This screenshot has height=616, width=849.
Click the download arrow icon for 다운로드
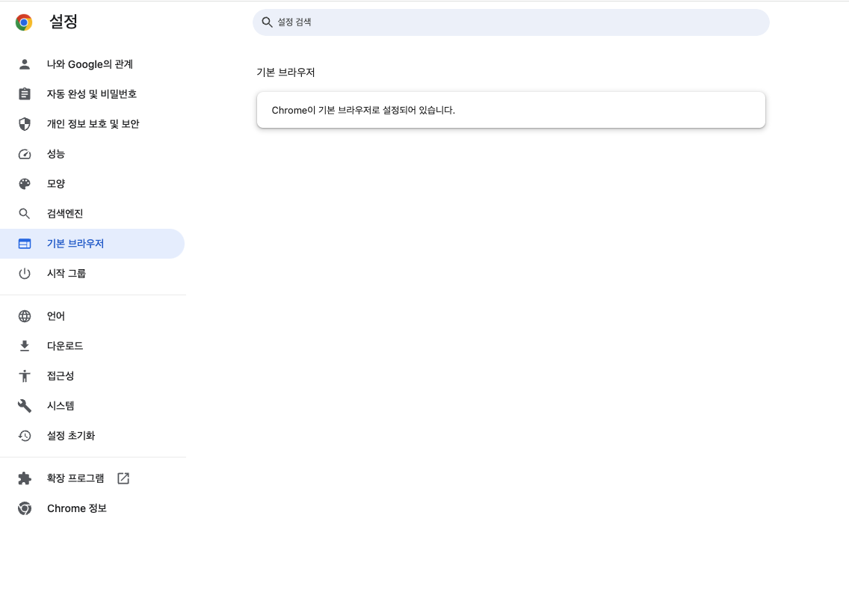[x=25, y=345]
